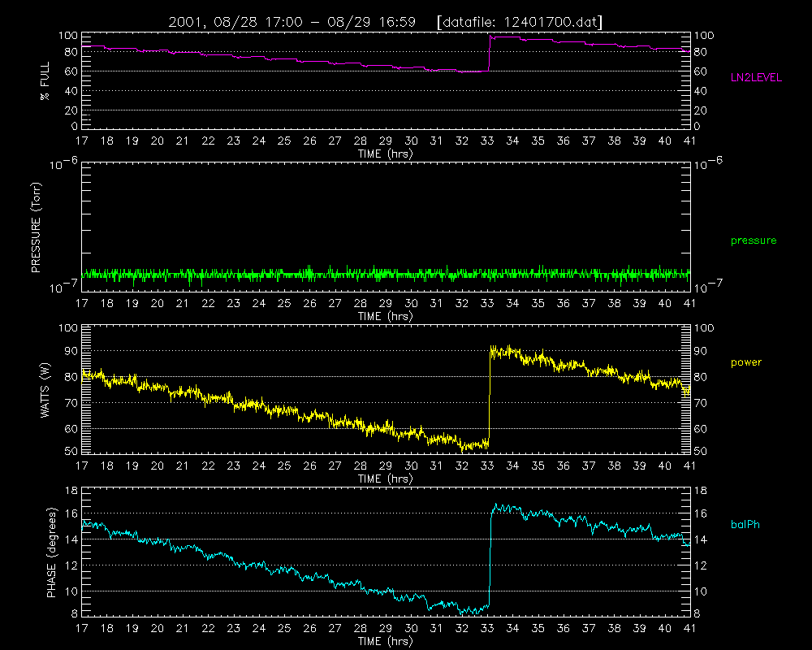This screenshot has width=812, height=650.
Task: Click the green pressure legend label
Action: [754, 240]
